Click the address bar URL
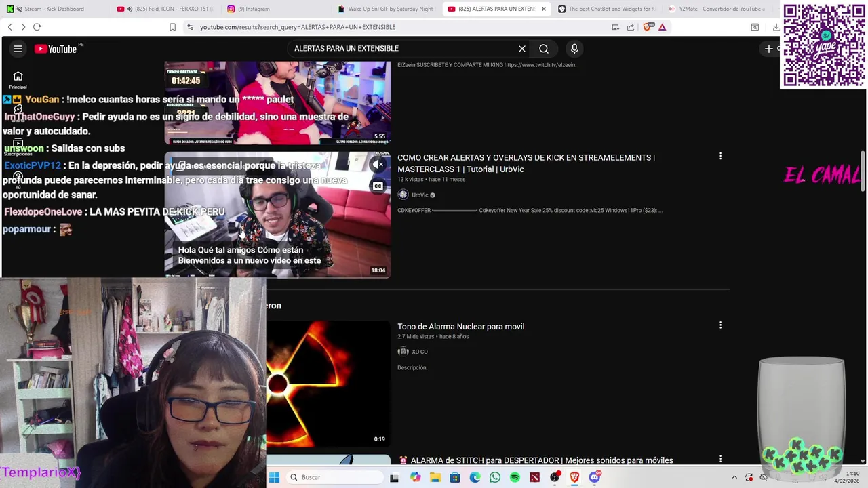 pyautogui.click(x=298, y=27)
